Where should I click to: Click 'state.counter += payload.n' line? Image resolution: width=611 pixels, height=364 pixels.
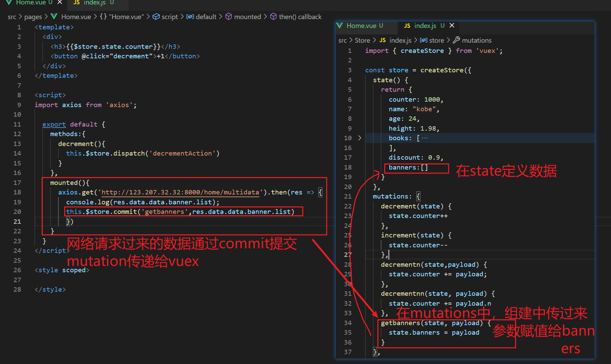(x=440, y=303)
